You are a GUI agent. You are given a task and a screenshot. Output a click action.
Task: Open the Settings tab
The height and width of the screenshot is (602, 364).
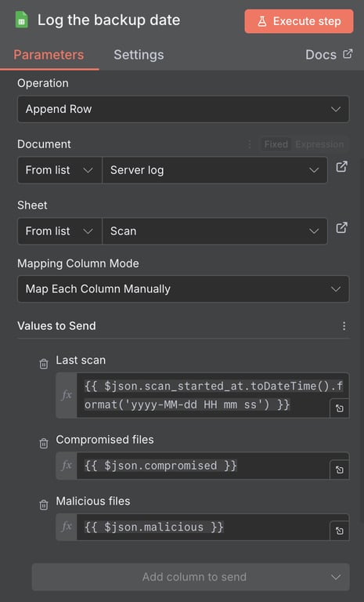coord(139,55)
